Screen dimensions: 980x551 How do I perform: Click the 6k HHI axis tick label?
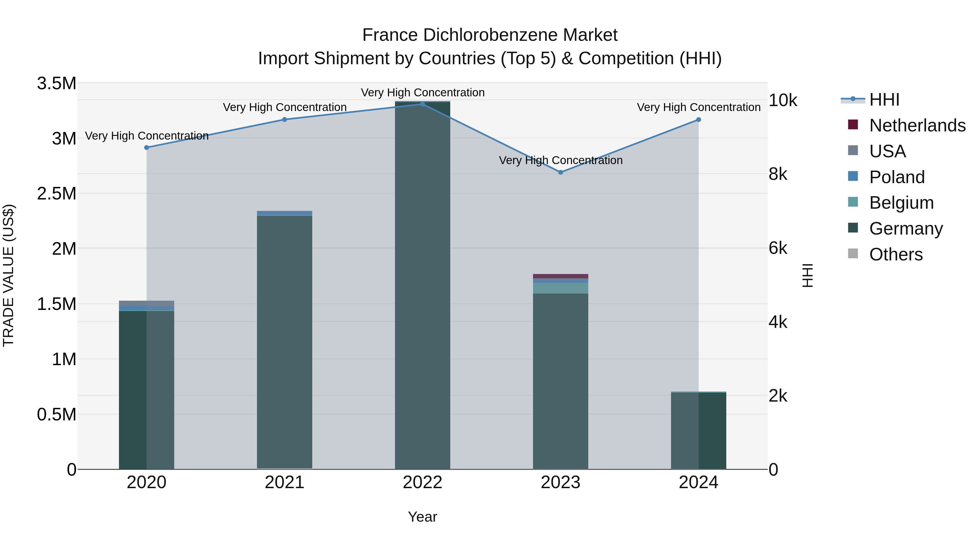(x=778, y=248)
